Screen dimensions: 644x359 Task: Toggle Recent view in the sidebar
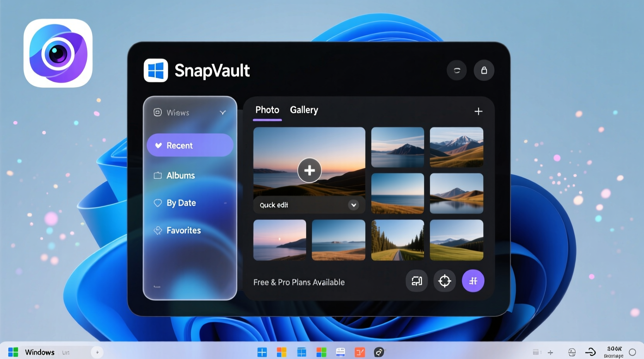190,145
